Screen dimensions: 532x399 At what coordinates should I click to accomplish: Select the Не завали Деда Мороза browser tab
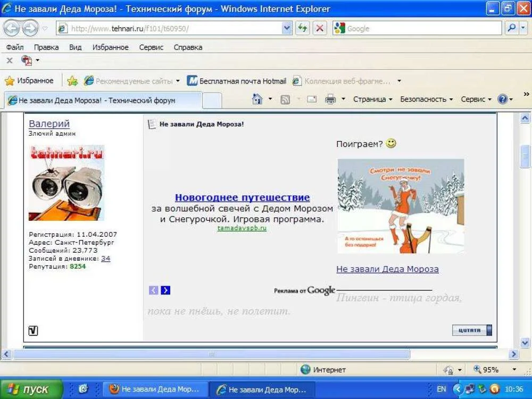(x=103, y=101)
